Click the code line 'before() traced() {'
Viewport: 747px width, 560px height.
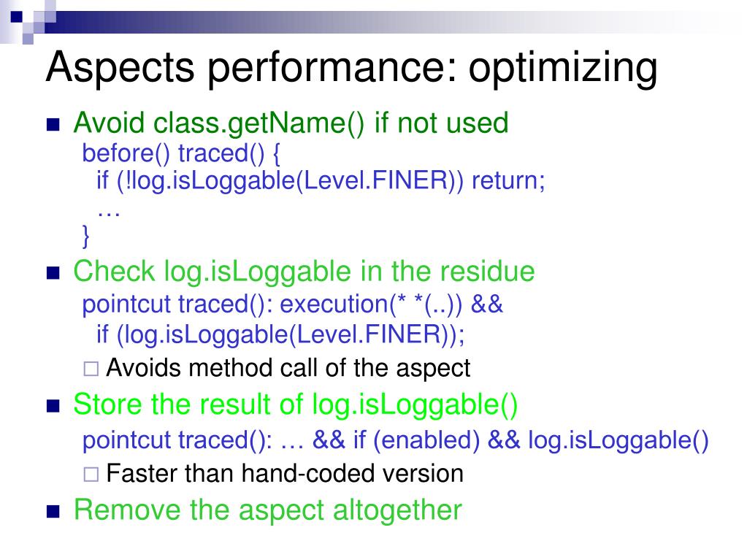point(181,153)
